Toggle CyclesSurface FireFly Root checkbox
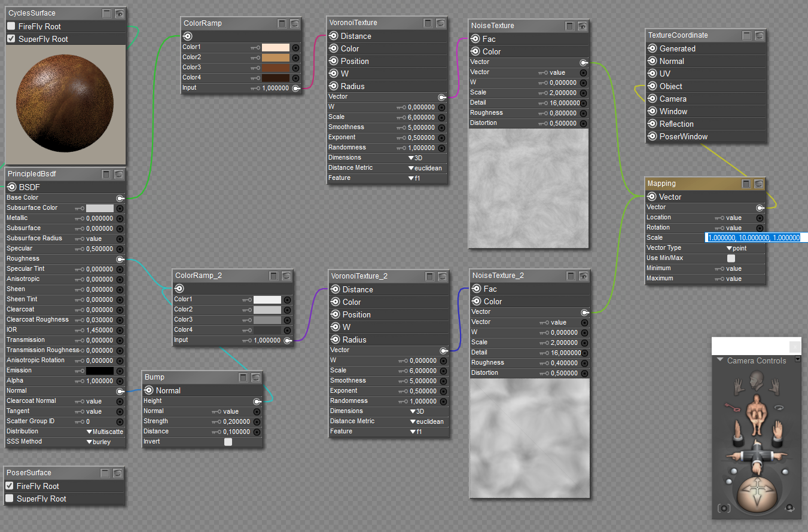Screen dimensions: 808x532 (x=11, y=26)
